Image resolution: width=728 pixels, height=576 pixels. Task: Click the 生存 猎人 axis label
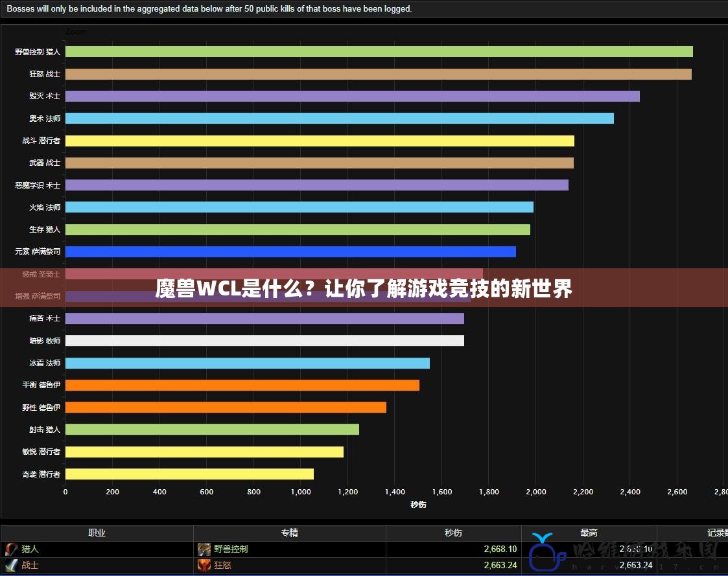45,229
